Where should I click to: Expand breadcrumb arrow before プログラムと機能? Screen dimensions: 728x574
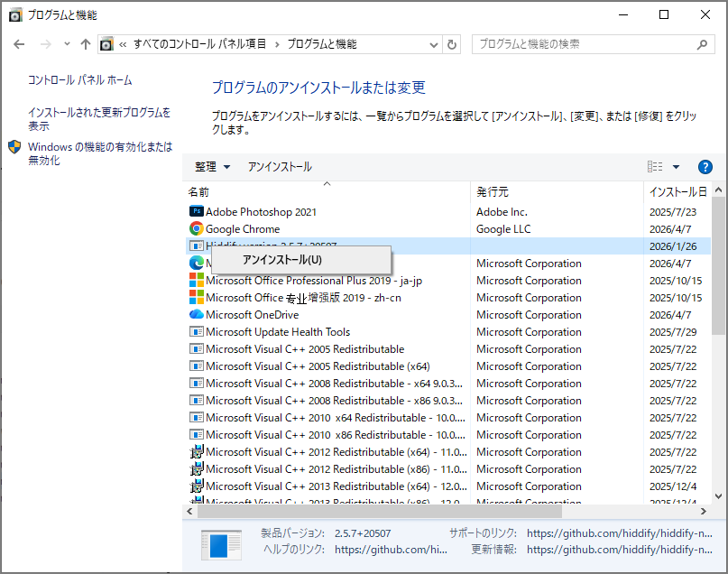click(277, 44)
